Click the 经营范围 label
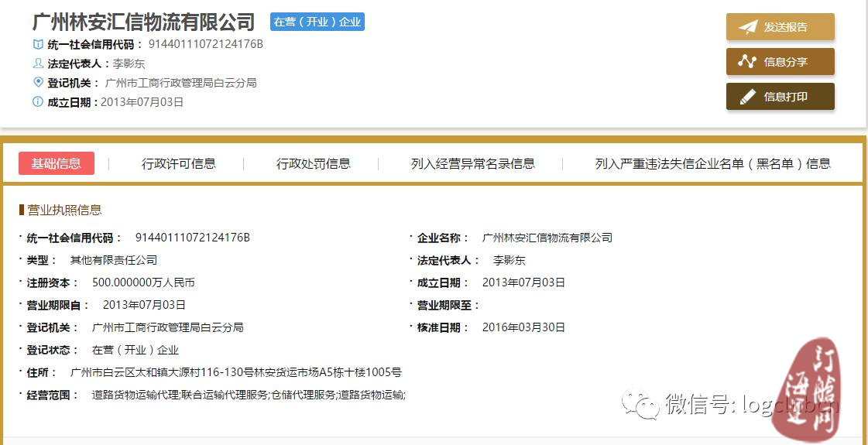The width and height of the screenshot is (868, 445). point(53,395)
